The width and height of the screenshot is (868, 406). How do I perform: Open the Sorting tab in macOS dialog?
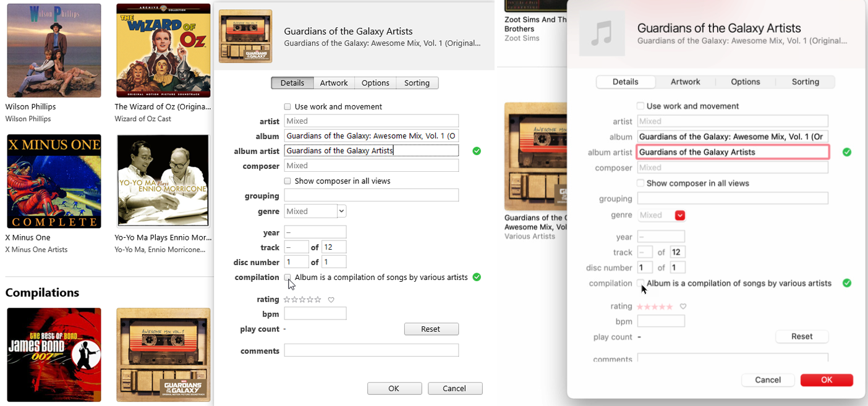[x=806, y=82]
